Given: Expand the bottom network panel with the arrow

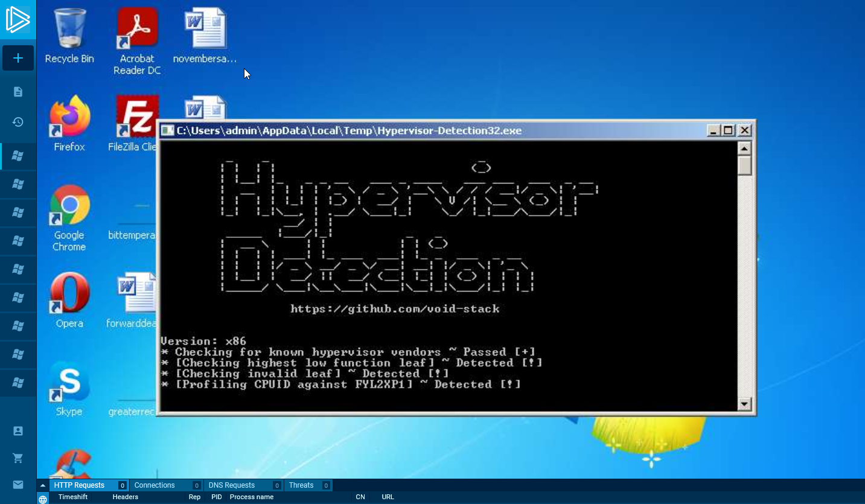Looking at the screenshot, I should pos(43,485).
